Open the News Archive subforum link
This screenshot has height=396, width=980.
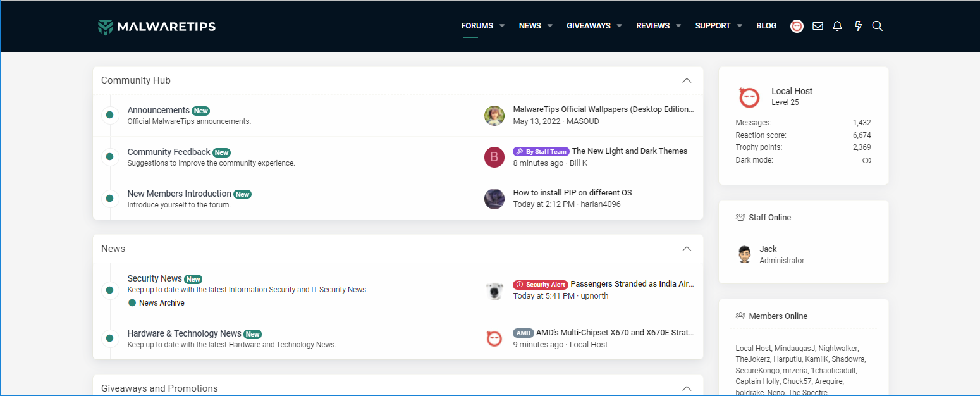162,303
